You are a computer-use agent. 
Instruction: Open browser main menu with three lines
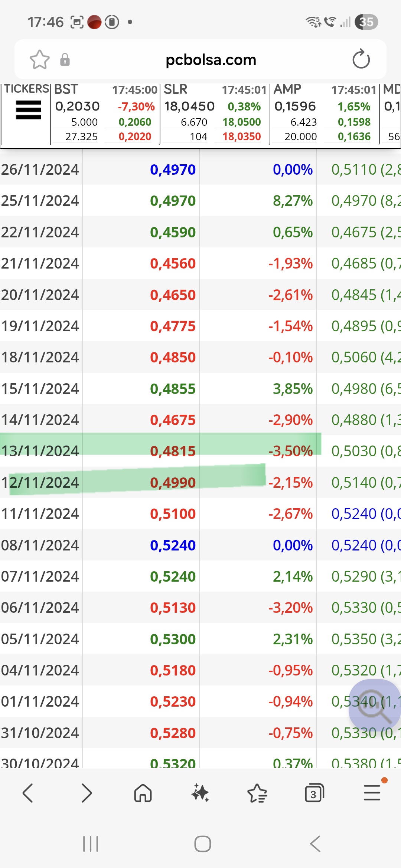click(x=372, y=793)
